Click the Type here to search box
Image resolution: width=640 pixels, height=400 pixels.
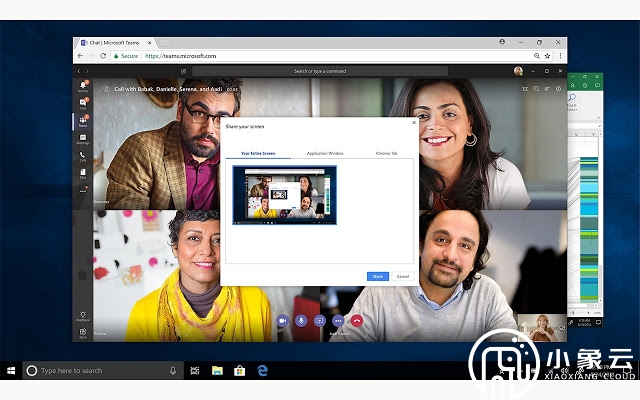click(103, 371)
